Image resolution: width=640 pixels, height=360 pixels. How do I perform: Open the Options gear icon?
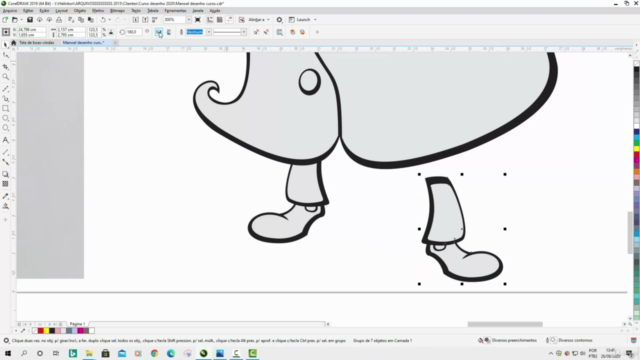(x=280, y=20)
